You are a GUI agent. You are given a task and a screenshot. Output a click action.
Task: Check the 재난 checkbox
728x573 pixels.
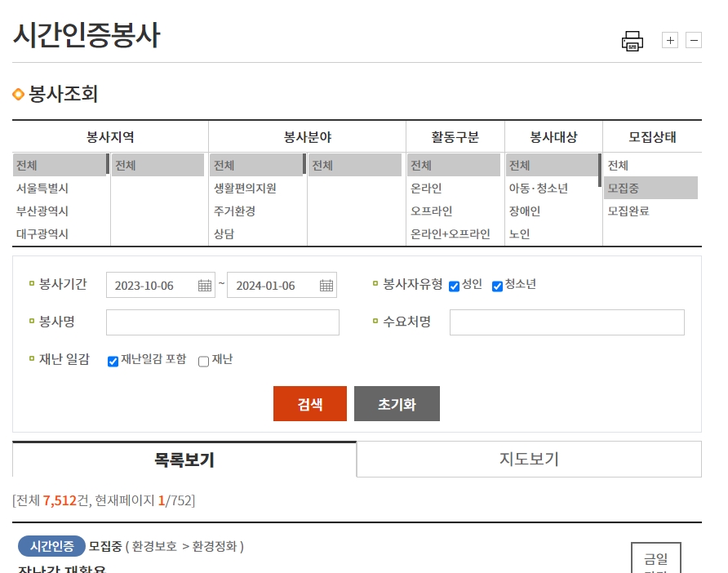tap(203, 360)
